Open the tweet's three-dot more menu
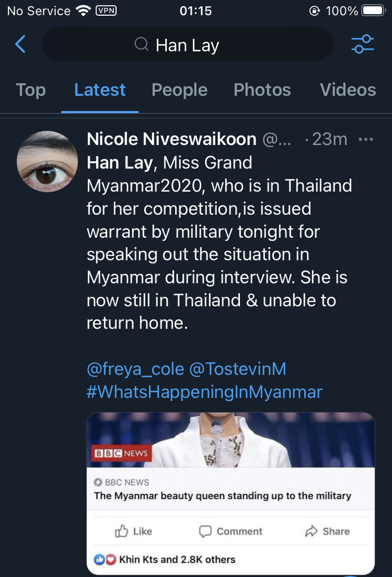 [x=366, y=139]
